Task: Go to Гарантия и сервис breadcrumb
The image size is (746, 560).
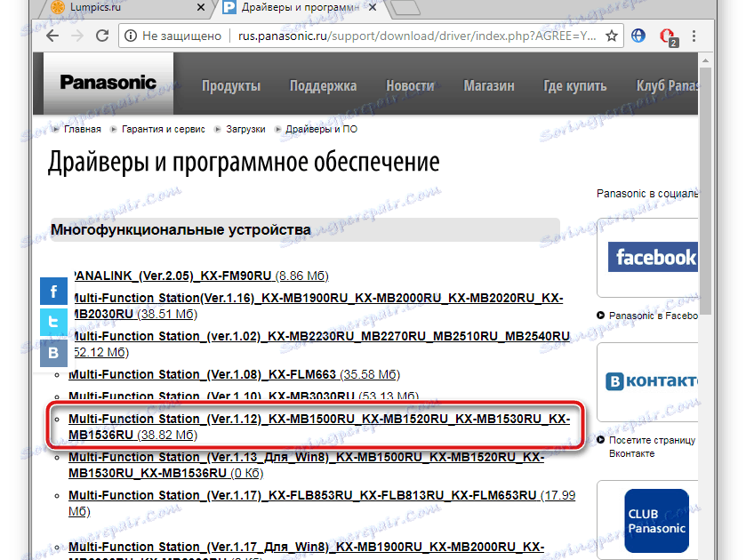Action: [164, 130]
